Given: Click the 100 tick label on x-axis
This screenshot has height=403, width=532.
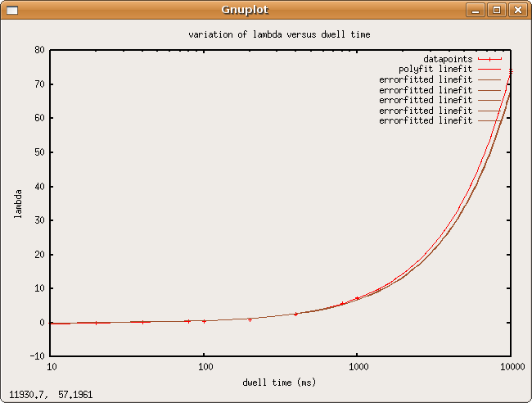Looking at the screenshot, I should point(204,369).
